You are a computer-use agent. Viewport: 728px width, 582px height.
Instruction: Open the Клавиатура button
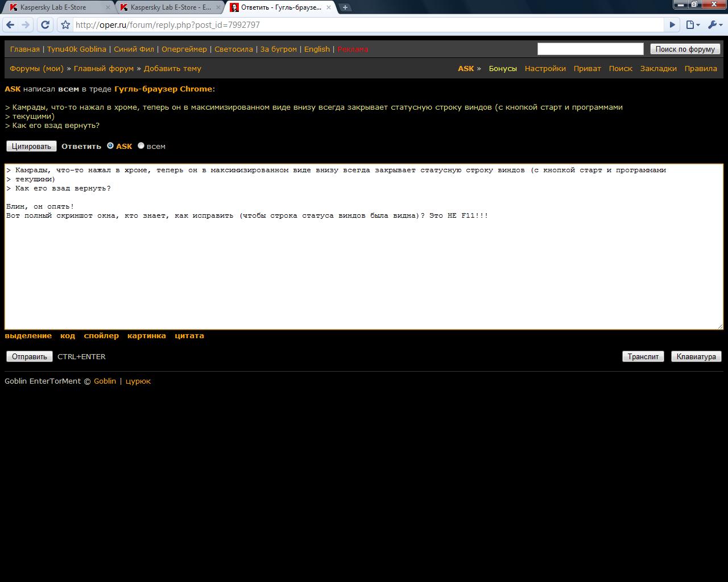696,356
